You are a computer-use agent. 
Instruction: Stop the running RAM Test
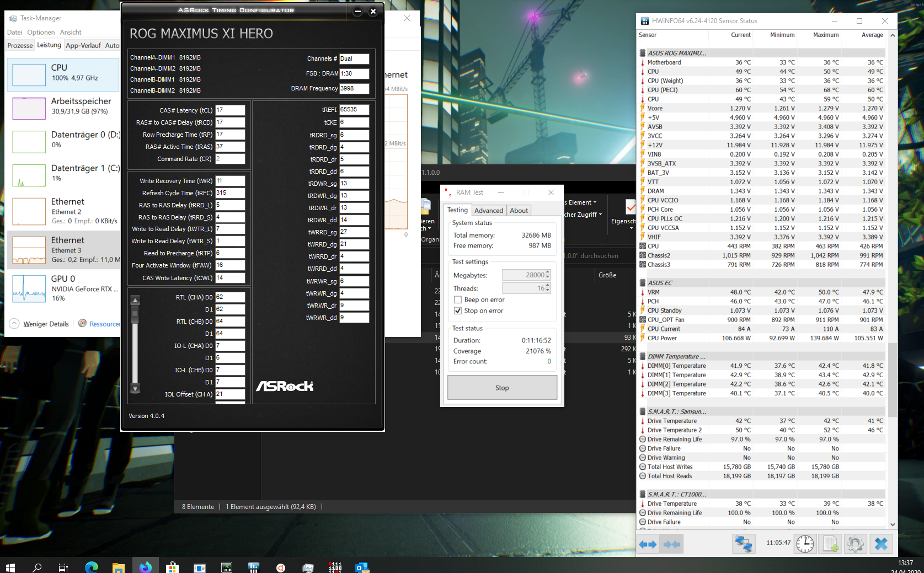pyautogui.click(x=502, y=388)
